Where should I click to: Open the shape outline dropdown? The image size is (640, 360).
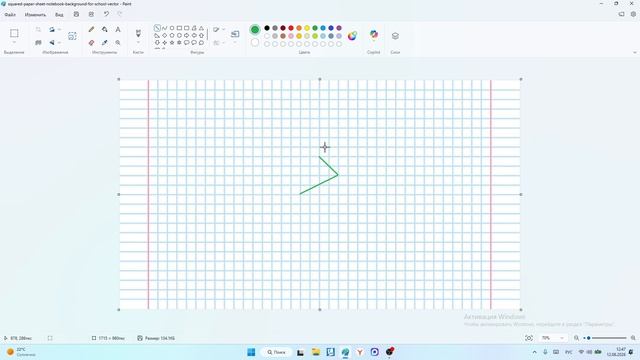pos(219,29)
